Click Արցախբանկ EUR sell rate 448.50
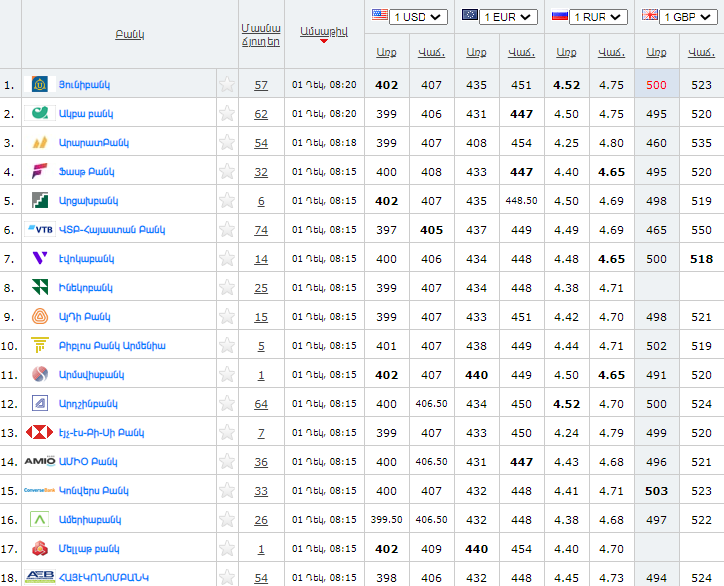The width and height of the screenshot is (724, 586). 521,200
